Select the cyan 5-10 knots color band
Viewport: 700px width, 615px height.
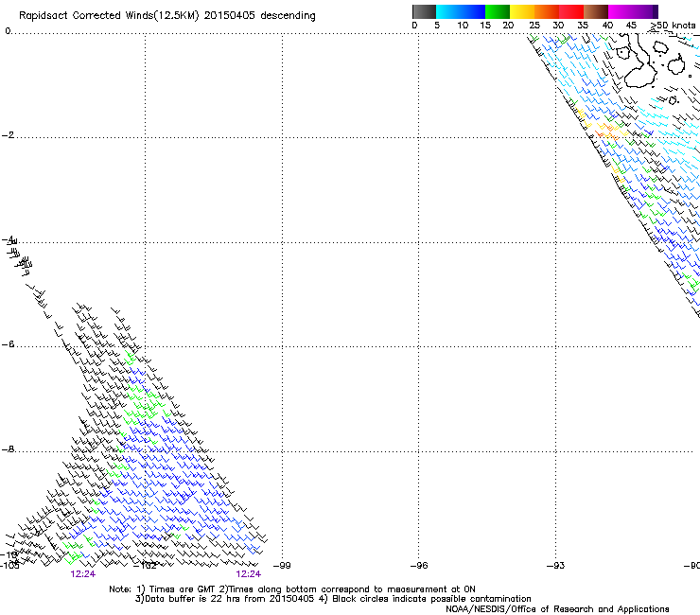[x=448, y=11]
